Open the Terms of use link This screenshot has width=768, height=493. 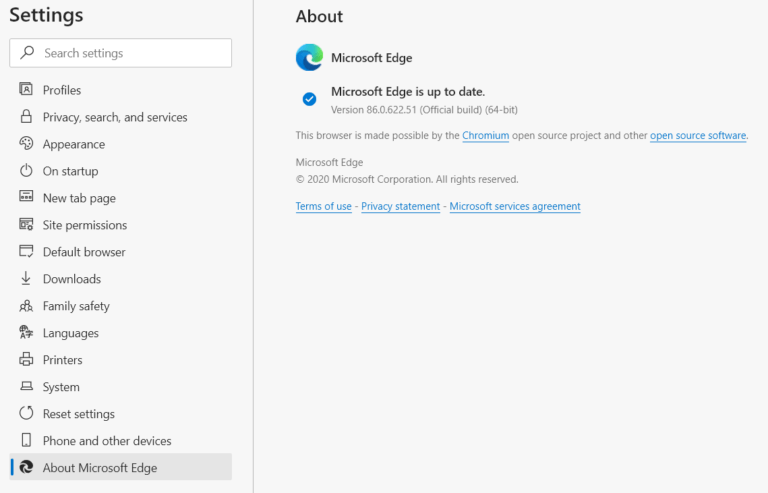click(324, 206)
